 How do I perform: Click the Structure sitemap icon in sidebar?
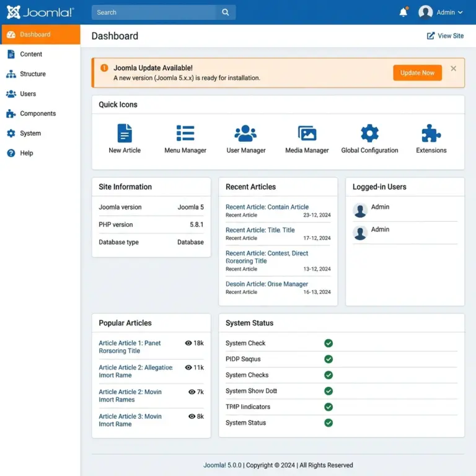pos(11,74)
